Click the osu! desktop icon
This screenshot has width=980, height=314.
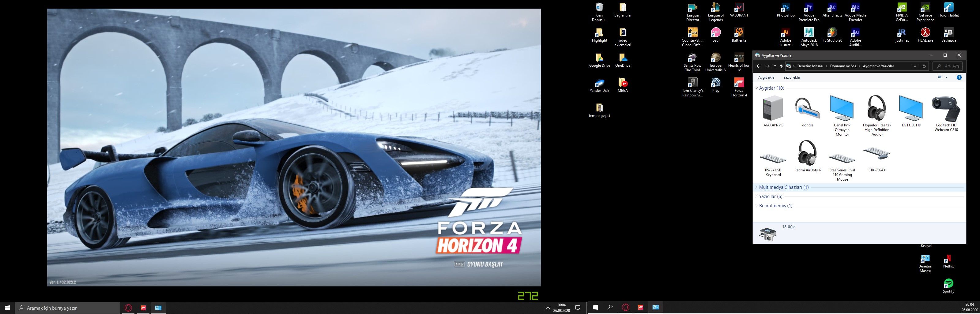(x=716, y=36)
